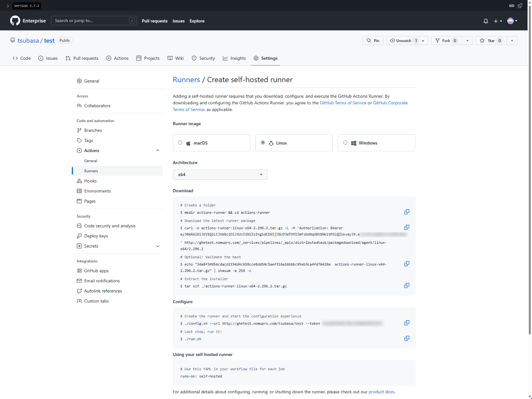Select the Windows runner image radio
The height and width of the screenshot is (399, 532).
[345, 143]
